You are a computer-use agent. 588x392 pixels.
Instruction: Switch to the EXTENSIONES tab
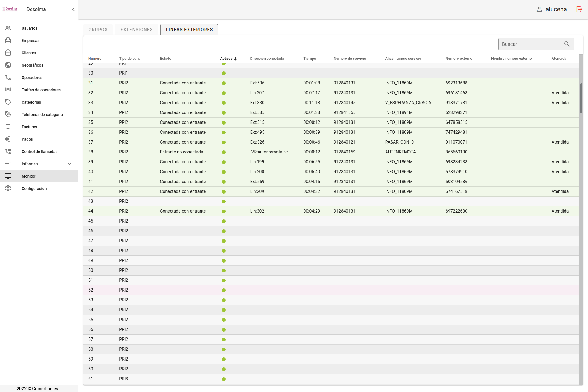(x=137, y=30)
